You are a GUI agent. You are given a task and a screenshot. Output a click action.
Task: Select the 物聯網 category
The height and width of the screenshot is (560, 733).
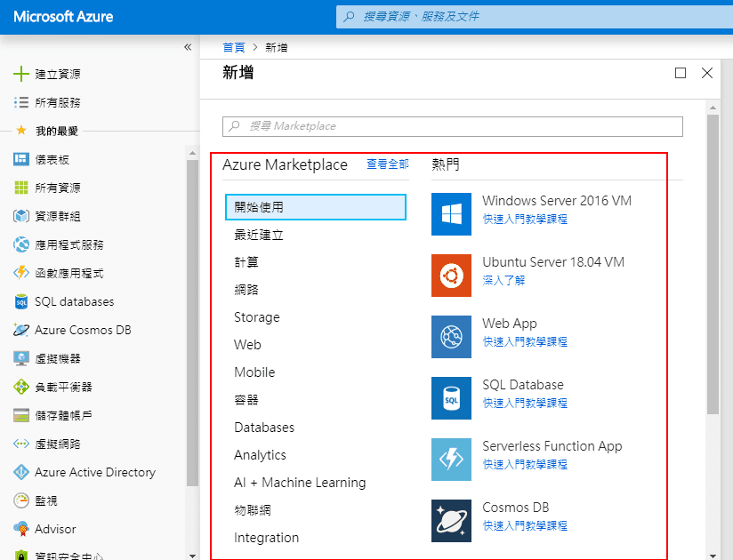pyautogui.click(x=253, y=510)
